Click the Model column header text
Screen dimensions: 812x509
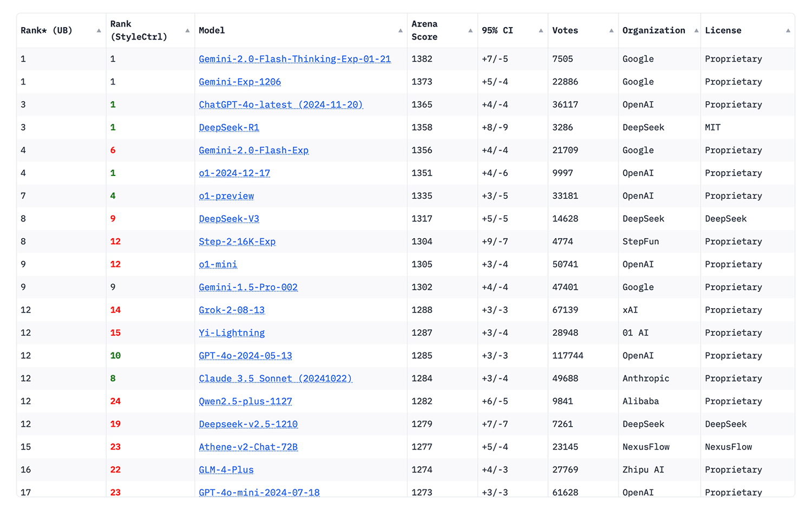coord(212,31)
